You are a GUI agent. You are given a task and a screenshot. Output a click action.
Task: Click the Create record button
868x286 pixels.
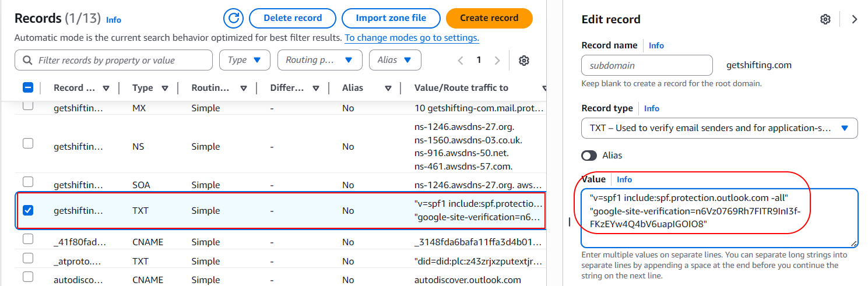pyautogui.click(x=489, y=18)
